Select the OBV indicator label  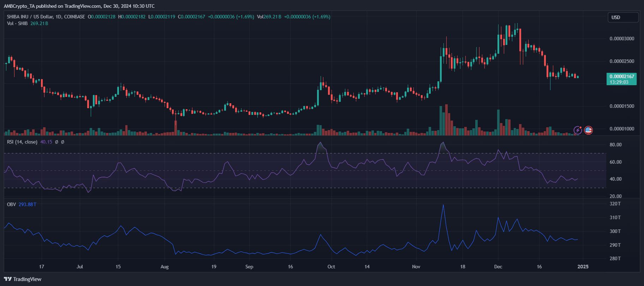[x=11, y=204]
